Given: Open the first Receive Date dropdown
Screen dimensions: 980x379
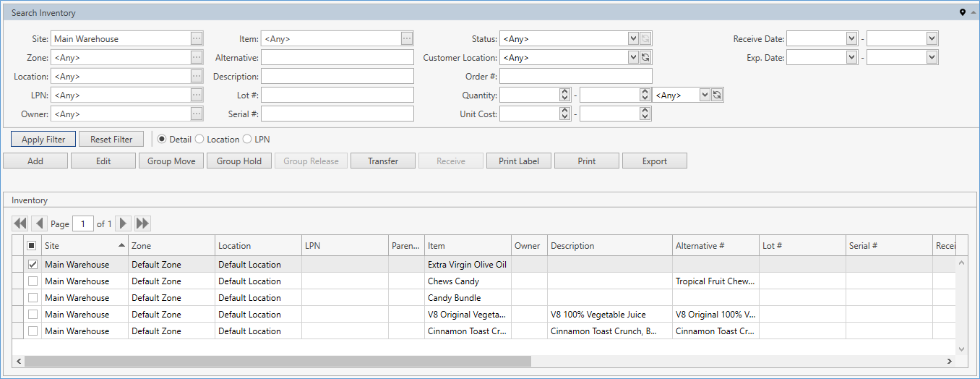Looking at the screenshot, I should [851, 39].
